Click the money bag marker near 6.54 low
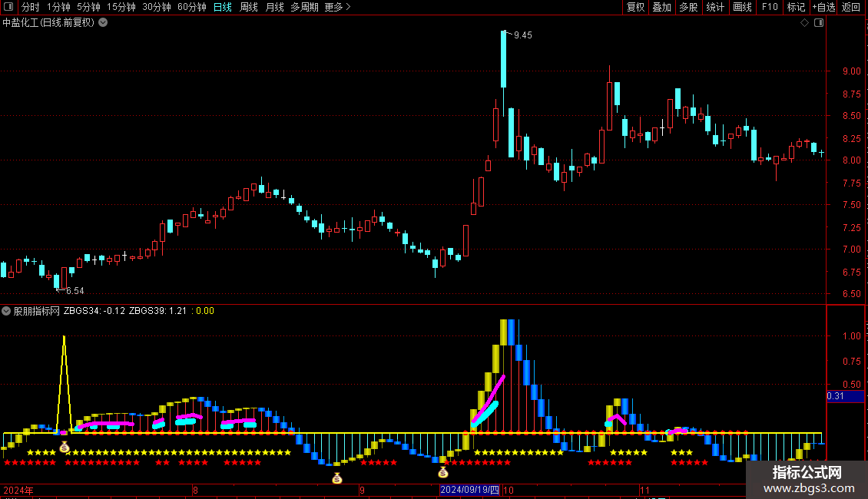 pos(65,447)
